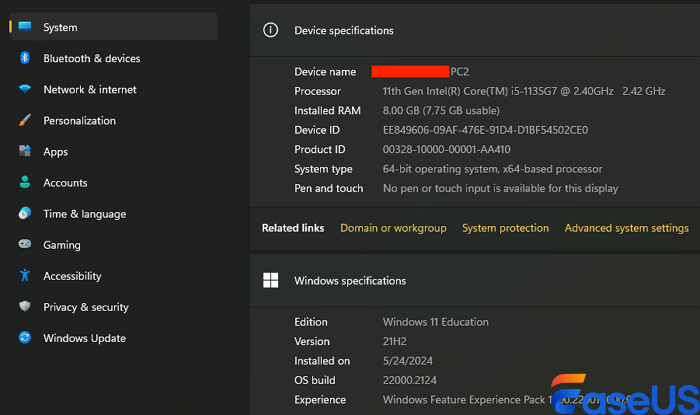Click the Apps icon in sidebar
Image resolution: width=700 pixels, height=415 pixels.
point(24,152)
